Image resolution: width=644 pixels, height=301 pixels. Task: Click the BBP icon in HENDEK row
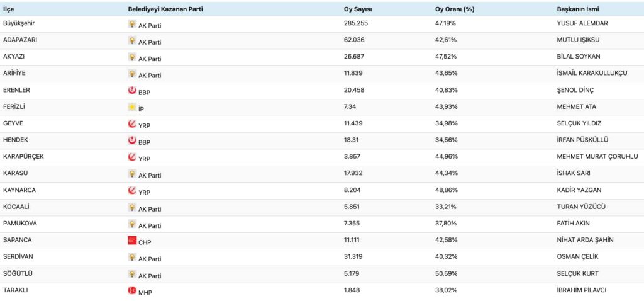pos(132,140)
